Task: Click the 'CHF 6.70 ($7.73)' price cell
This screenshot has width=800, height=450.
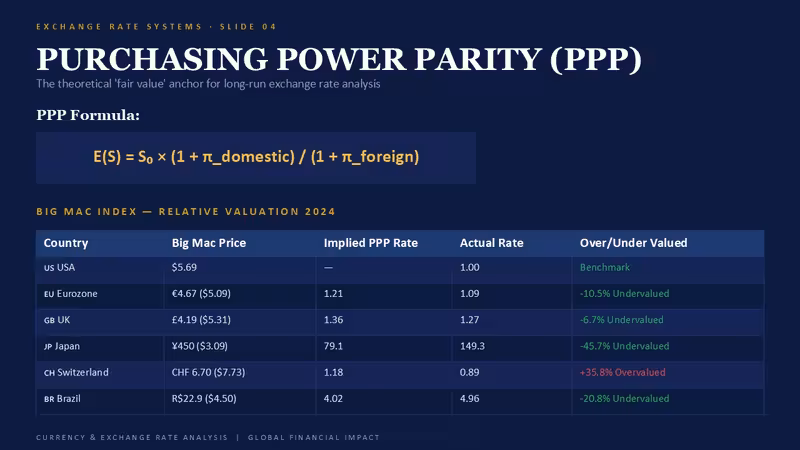Action: click(x=208, y=372)
